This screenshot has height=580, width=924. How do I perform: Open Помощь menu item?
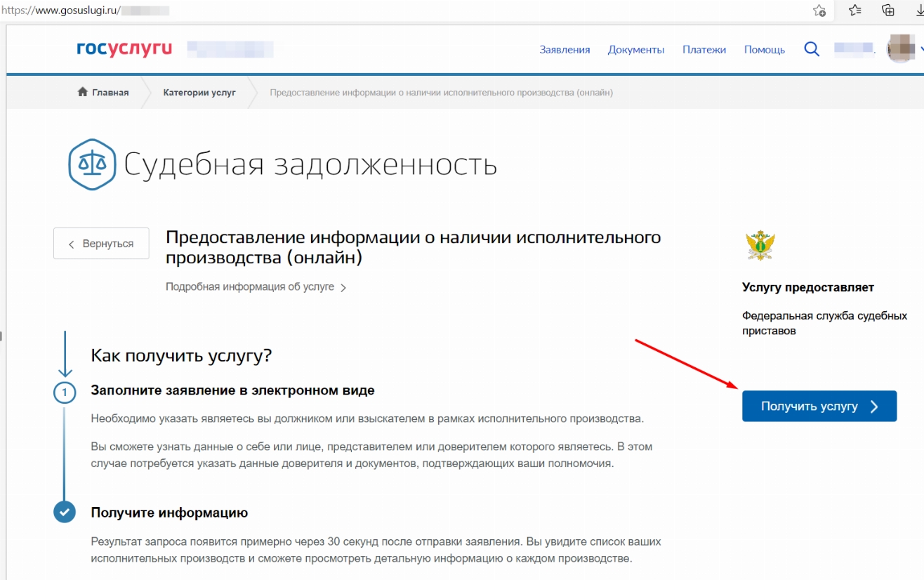765,50
